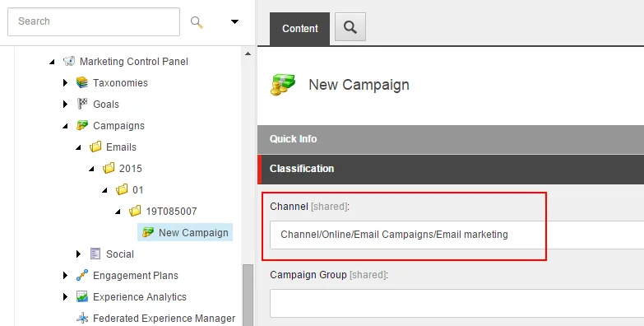Click the Marketing Control Panel megaphone icon
This screenshot has width=644, height=326.
pyautogui.click(x=69, y=61)
